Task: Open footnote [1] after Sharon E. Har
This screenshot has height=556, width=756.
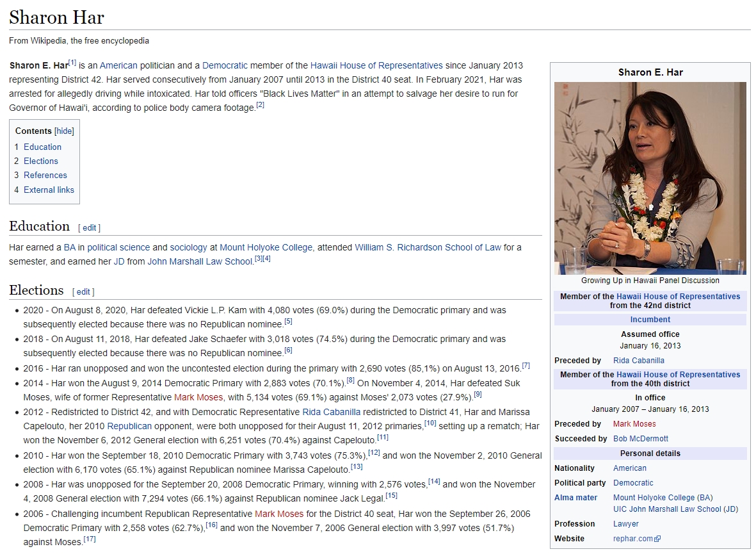Action: pos(72,62)
